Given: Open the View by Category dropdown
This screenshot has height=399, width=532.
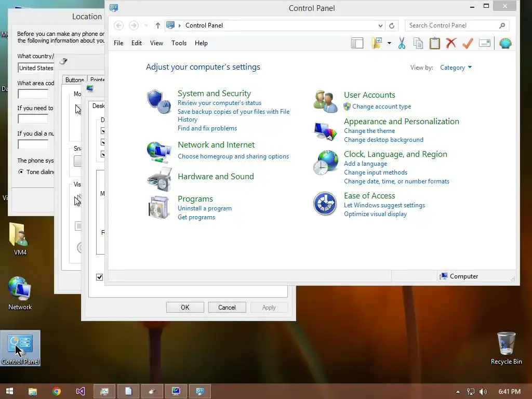Looking at the screenshot, I should point(456,68).
